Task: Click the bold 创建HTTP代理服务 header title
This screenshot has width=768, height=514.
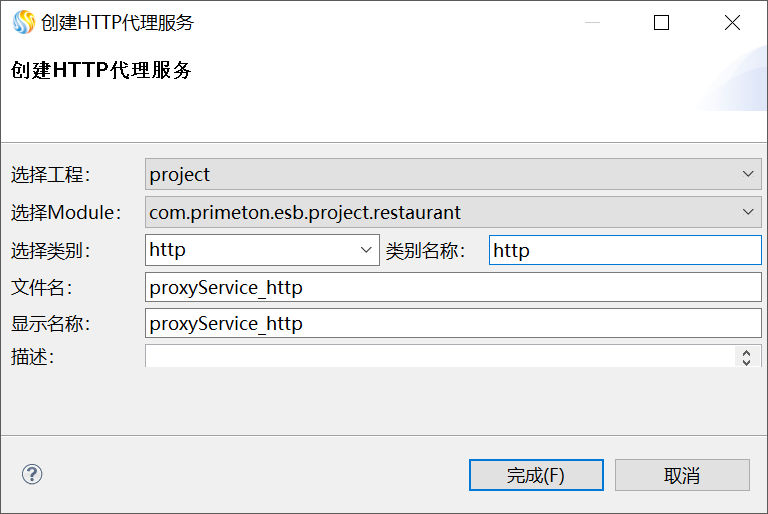Action: [x=101, y=70]
